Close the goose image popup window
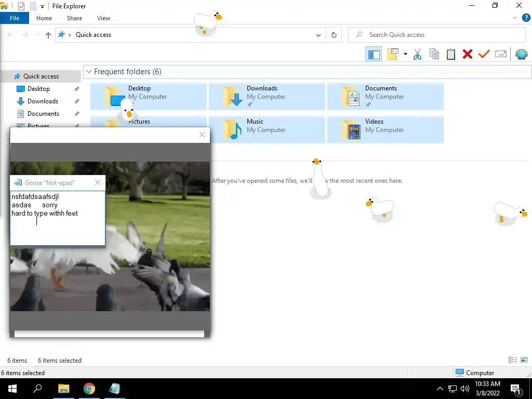The width and height of the screenshot is (532, 399). click(202, 135)
